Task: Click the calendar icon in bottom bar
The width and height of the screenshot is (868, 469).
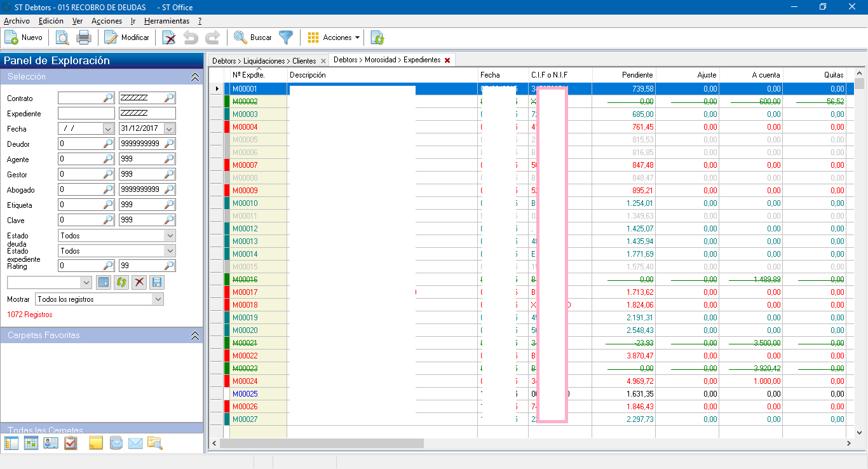Action: click(x=31, y=444)
